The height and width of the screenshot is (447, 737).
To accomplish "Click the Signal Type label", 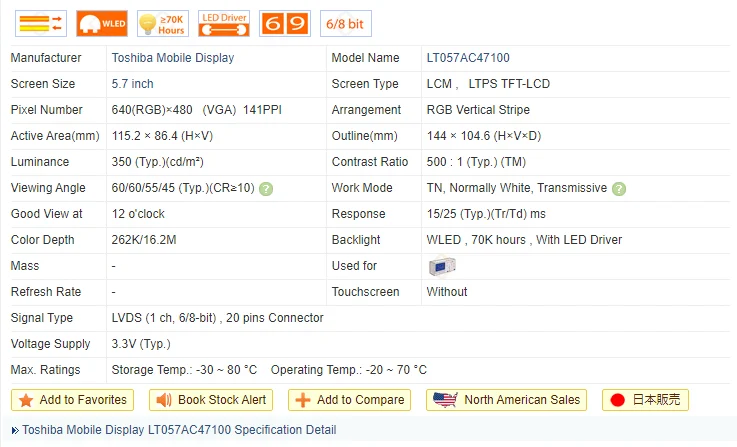I will coord(42,318).
